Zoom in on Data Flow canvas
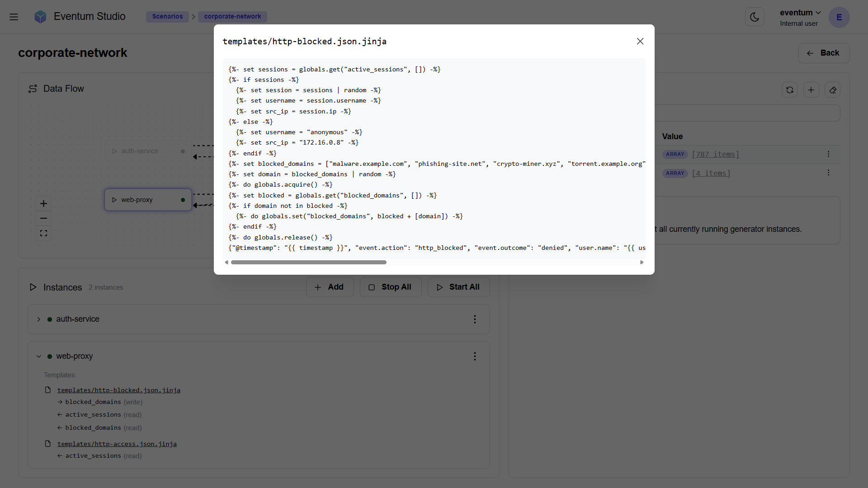Screen dimensions: 868x488 [x=43, y=204]
